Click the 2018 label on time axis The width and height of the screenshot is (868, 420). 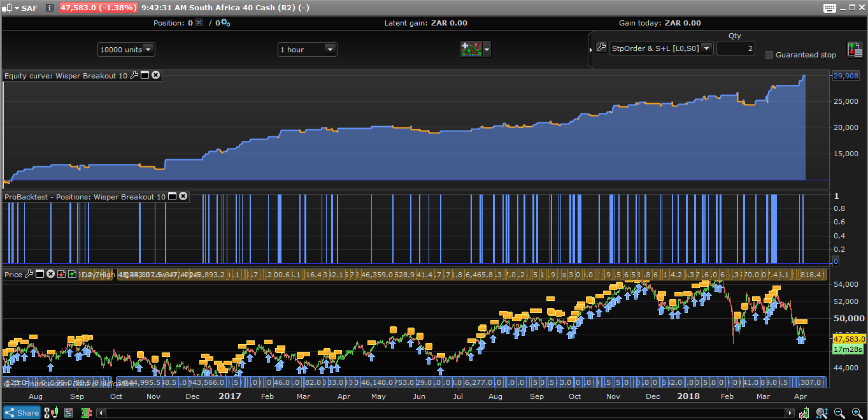point(688,396)
